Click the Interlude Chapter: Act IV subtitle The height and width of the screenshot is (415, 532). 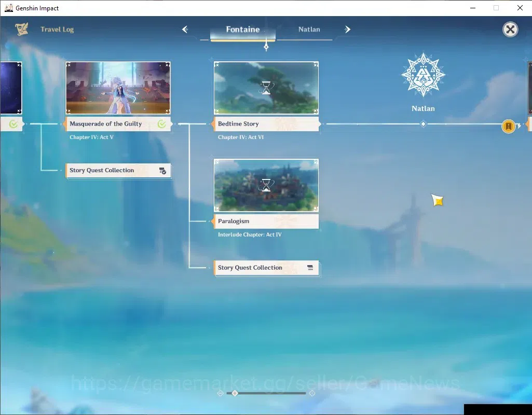250,234
